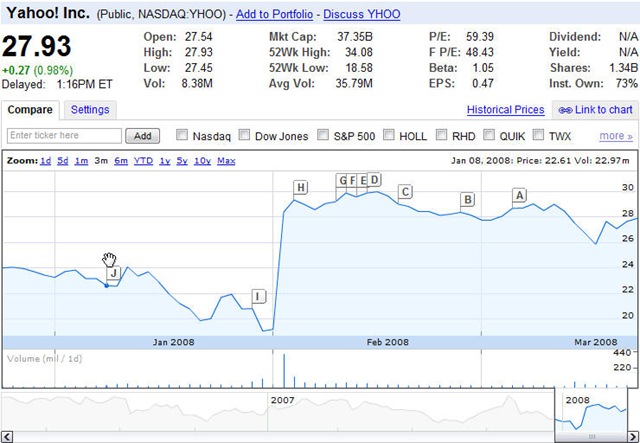Open the Discuss YHOO link
Screen dimensions: 640x443
(x=362, y=14)
